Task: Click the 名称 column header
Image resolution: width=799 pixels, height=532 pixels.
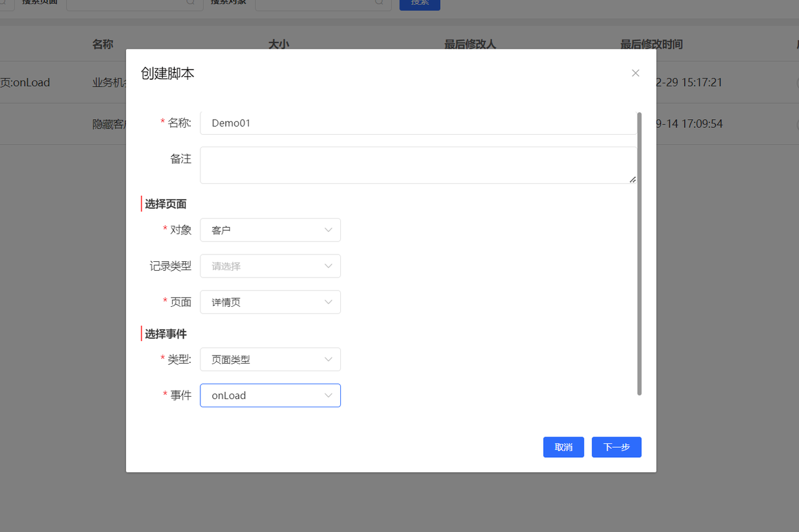Action: [x=102, y=44]
